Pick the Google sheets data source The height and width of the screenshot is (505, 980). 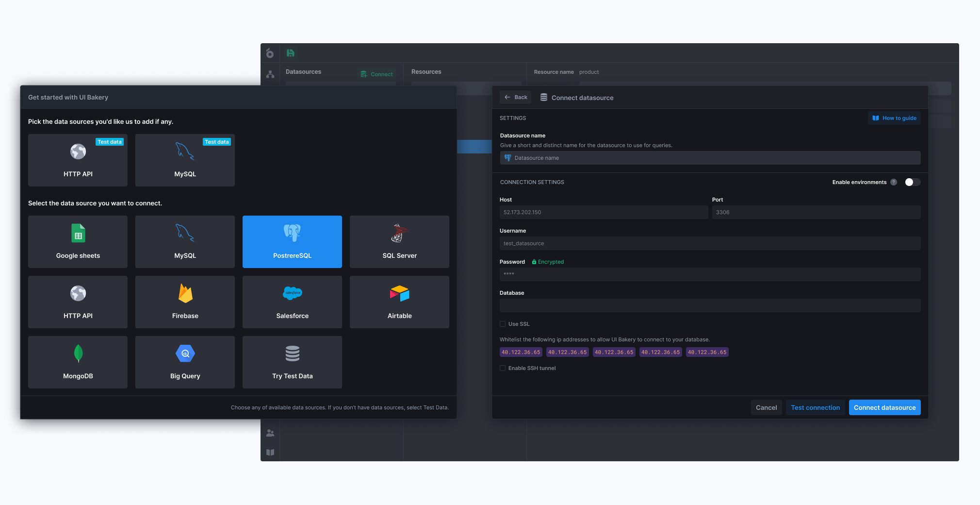click(x=78, y=241)
